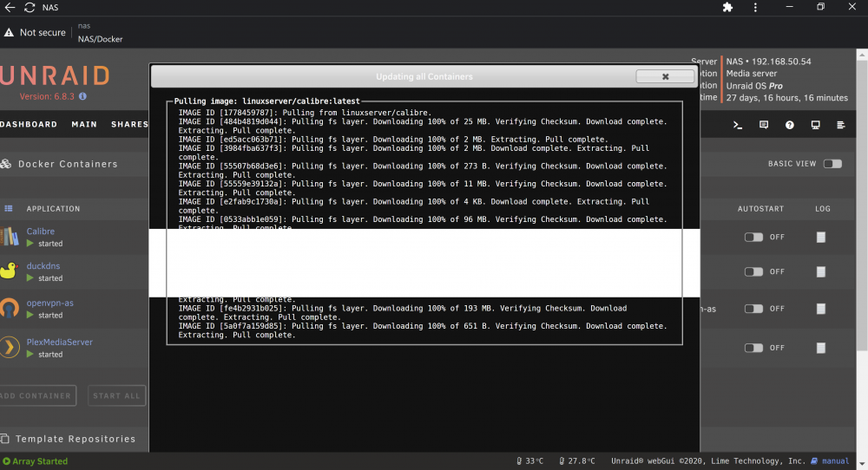Screen dimensions: 868x470
Task: Click the duckdns duck icon
Action: coord(9,271)
